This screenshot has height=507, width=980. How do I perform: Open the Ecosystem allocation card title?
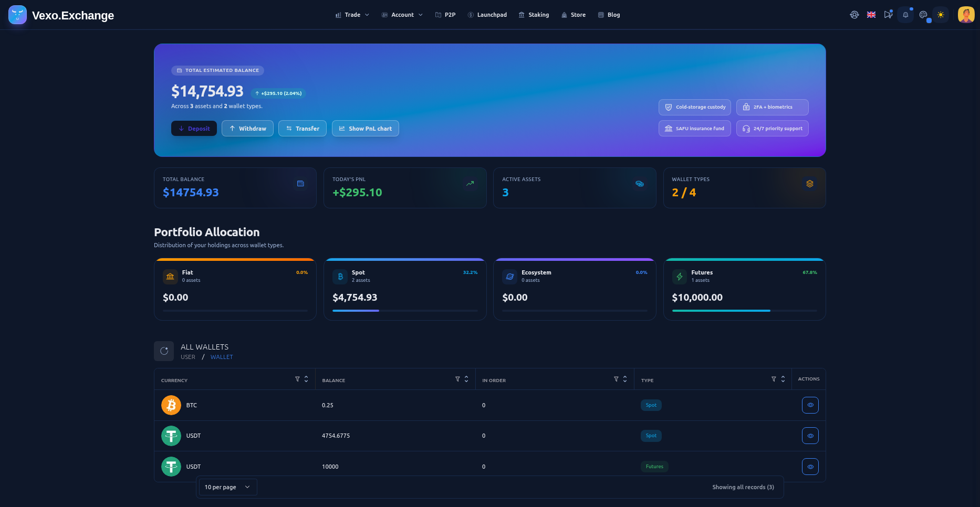(x=536, y=272)
